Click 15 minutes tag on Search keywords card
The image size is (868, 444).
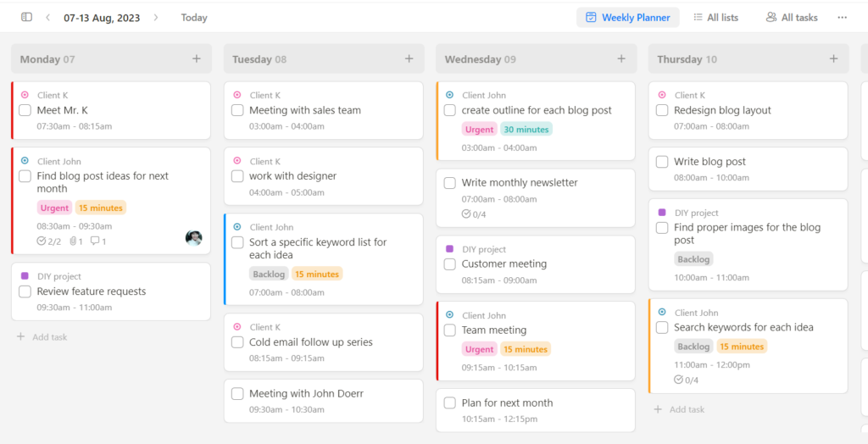pyautogui.click(x=742, y=347)
